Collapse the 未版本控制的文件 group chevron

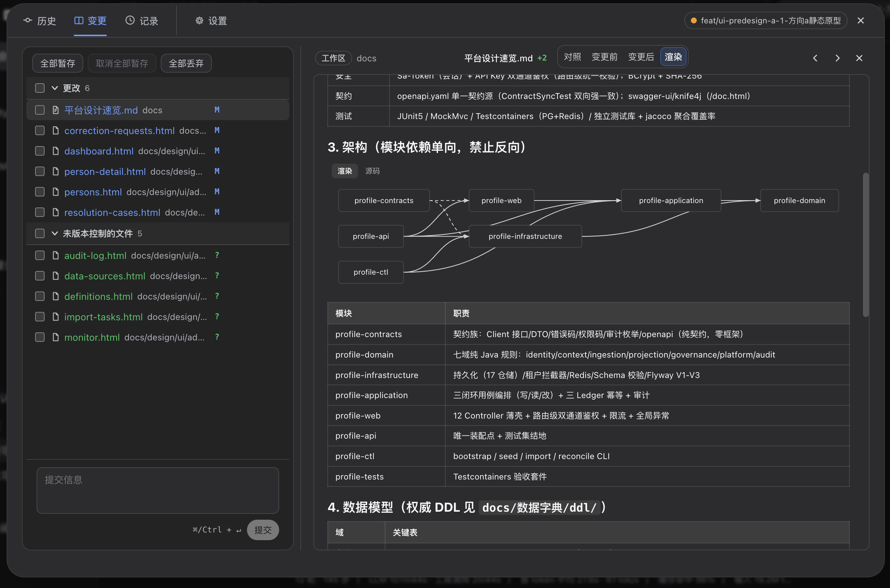pos(55,233)
